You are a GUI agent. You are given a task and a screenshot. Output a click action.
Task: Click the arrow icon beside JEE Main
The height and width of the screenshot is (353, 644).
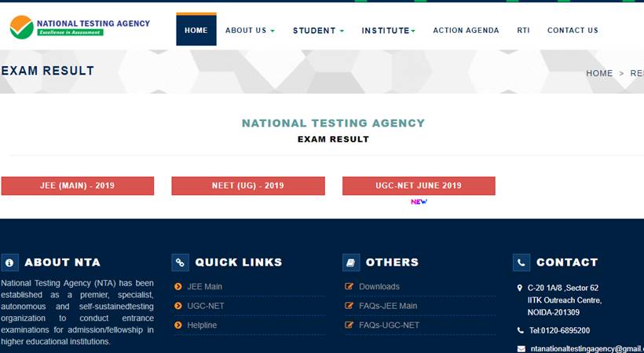[177, 286]
